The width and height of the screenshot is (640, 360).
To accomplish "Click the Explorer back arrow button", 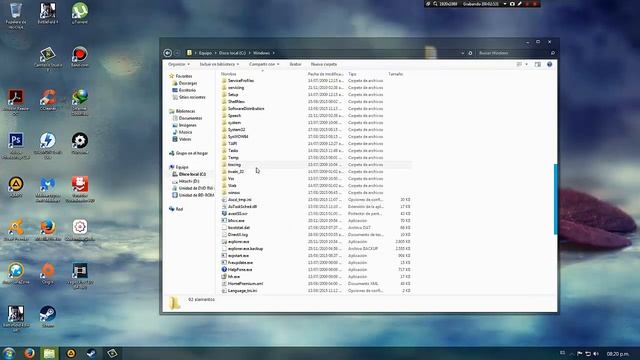I will click(x=167, y=53).
